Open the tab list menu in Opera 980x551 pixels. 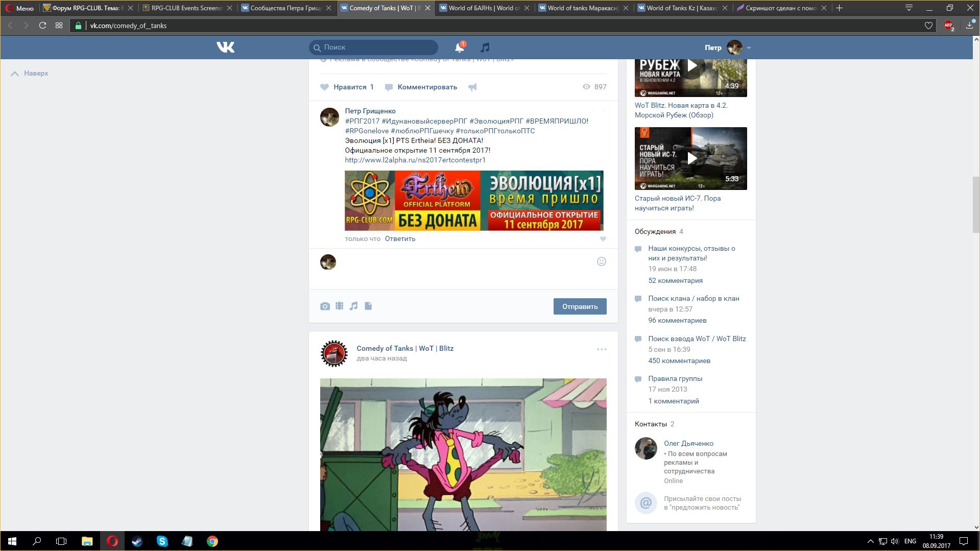tap(909, 8)
